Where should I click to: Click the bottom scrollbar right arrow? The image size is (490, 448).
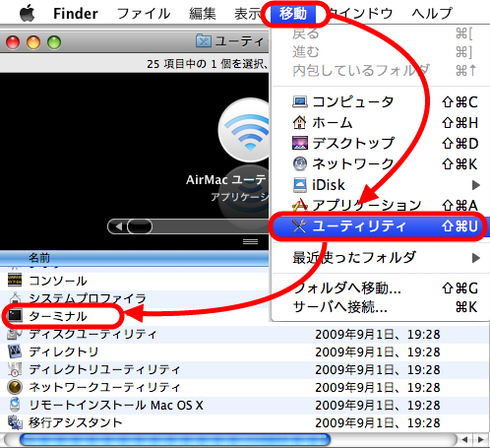tap(480, 440)
